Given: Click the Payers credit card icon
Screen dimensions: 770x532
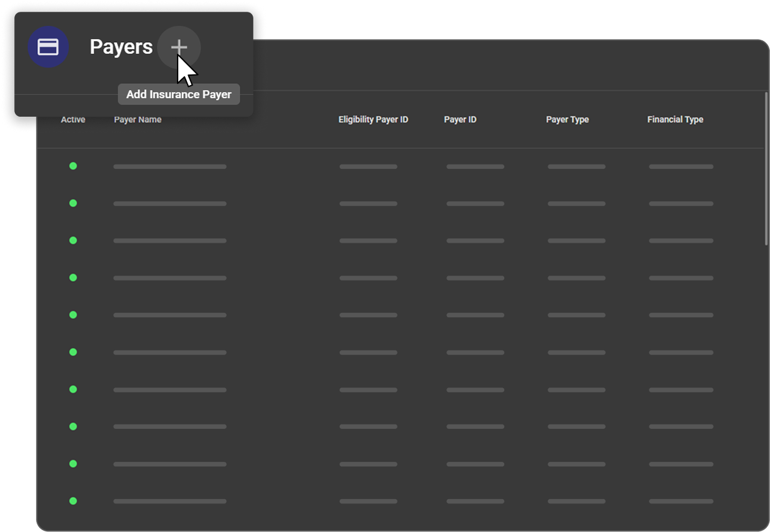Looking at the screenshot, I should [48, 47].
